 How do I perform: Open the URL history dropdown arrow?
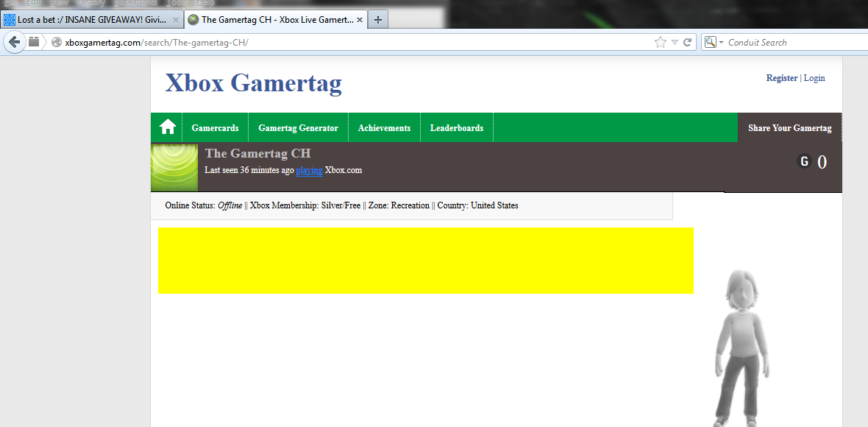675,43
